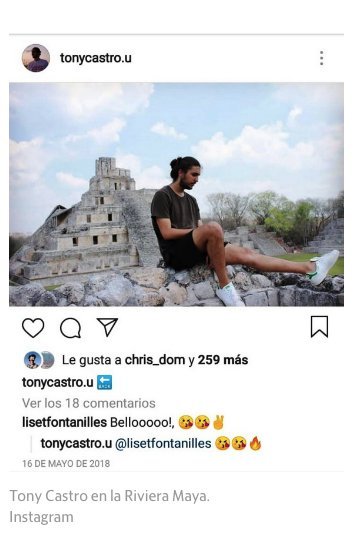Tap the blue back arrow emoji
362x549 pixels.
pyautogui.click(x=104, y=382)
